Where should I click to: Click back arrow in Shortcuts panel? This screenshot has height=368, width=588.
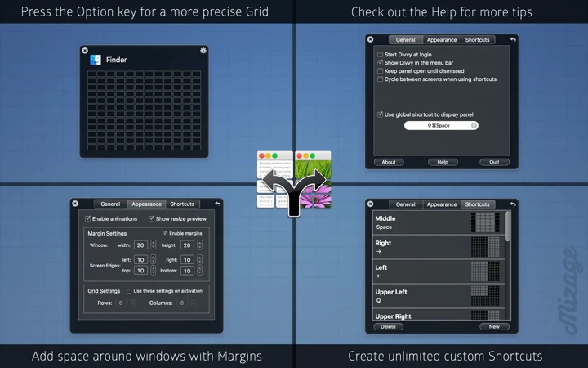tap(513, 204)
